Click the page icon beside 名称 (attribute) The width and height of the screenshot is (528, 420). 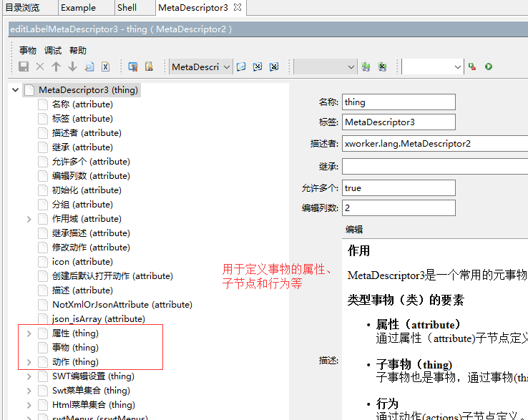(43, 104)
